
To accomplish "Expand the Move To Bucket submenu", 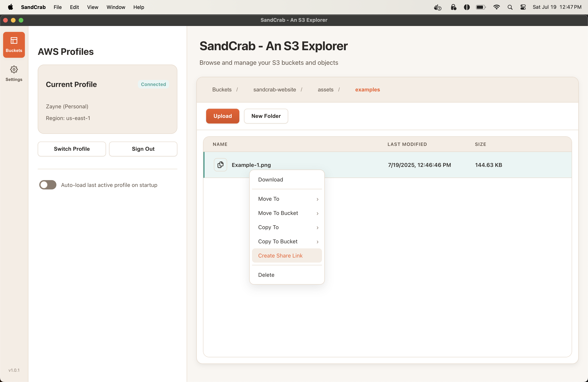I will point(287,213).
